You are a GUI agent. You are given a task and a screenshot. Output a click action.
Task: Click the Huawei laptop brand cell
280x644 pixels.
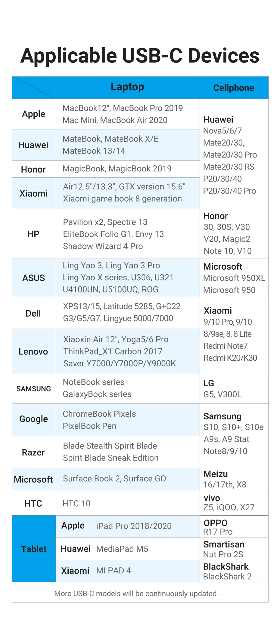(33, 145)
